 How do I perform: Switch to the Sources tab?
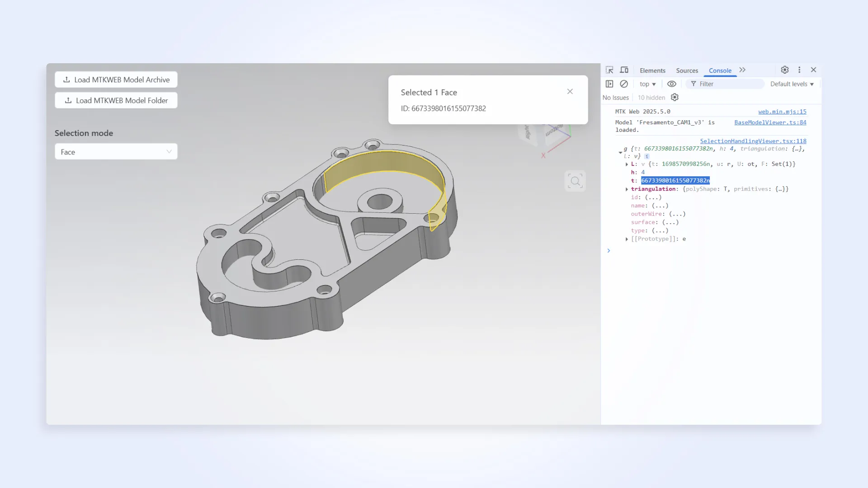[x=687, y=70]
